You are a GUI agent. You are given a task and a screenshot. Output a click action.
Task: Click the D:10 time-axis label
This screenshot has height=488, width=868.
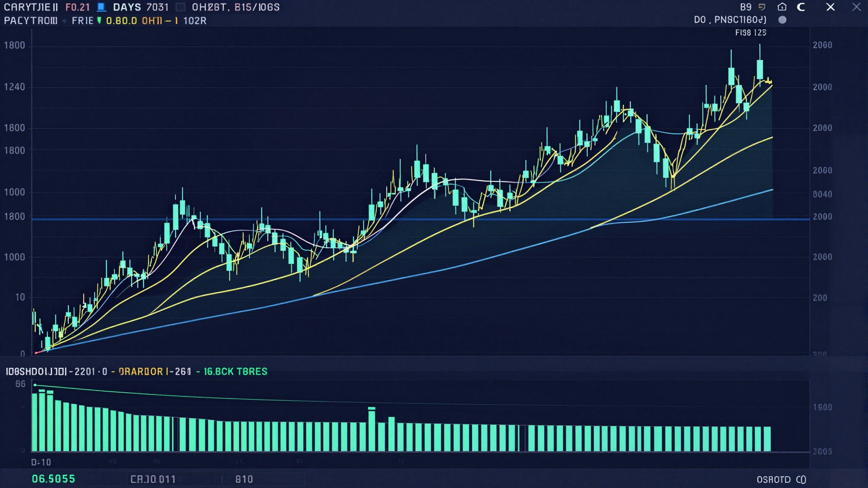pyautogui.click(x=41, y=462)
